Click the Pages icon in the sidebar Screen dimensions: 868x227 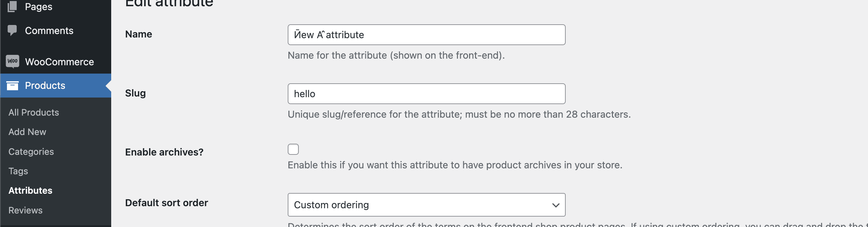click(13, 6)
